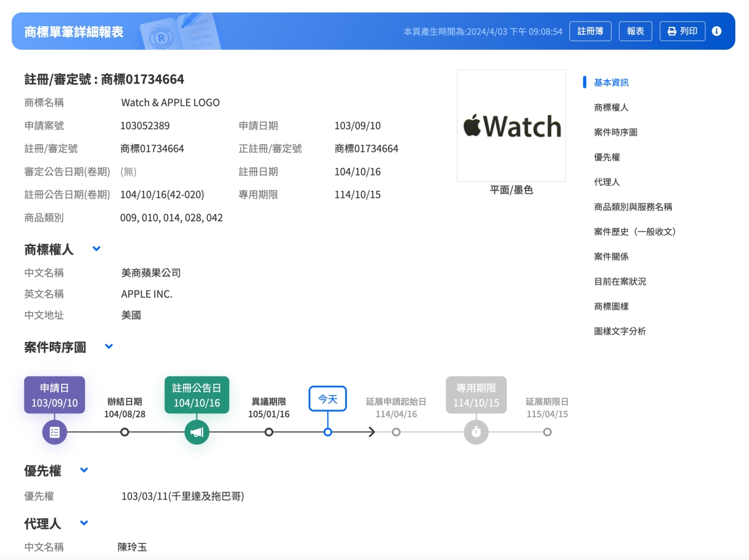
Task: Click the application date document icon on timeline
Action: pos(54,432)
